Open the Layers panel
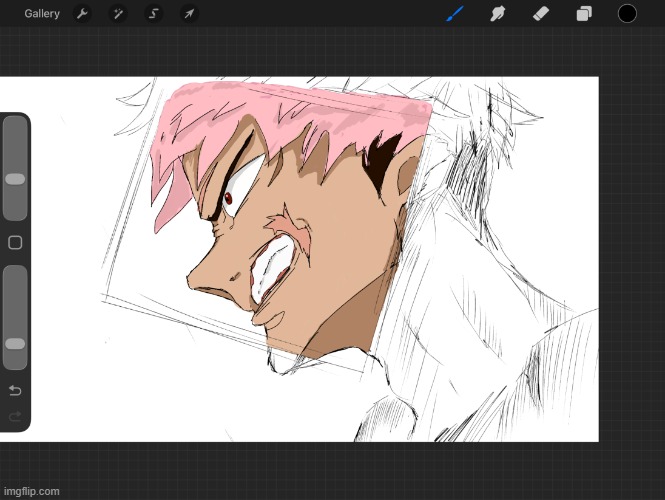This screenshot has width=665, height=500. click(x=584, y=14)
